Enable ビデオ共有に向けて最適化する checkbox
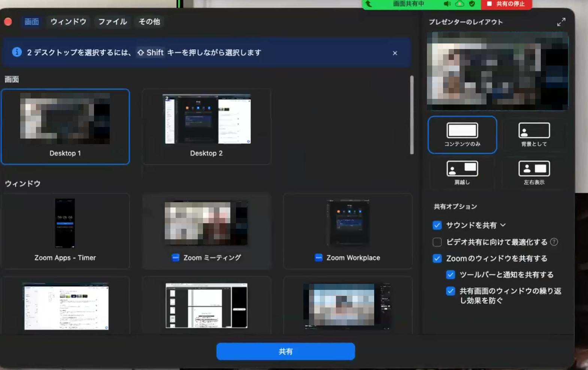 point(437,242)
